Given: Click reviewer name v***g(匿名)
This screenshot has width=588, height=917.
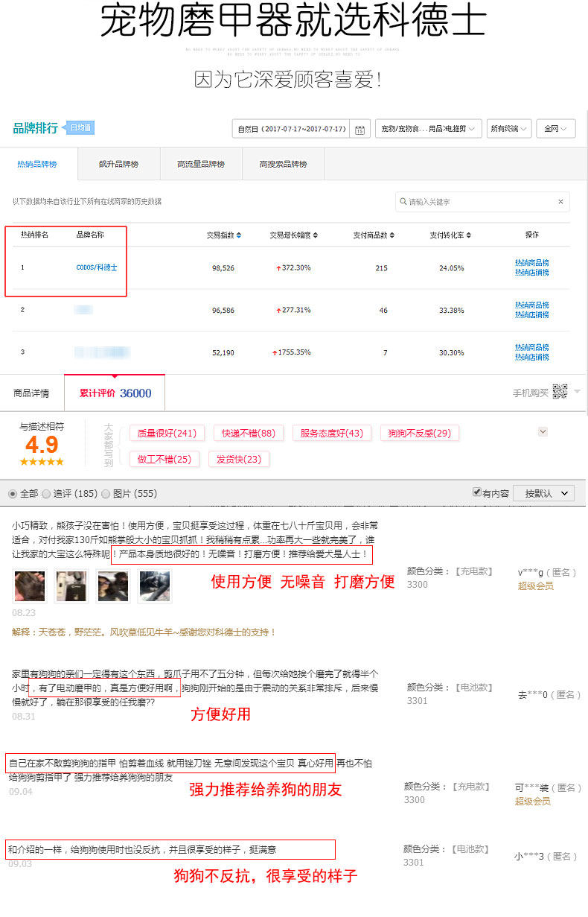Looking at the screenshot, I should [548, 573].
